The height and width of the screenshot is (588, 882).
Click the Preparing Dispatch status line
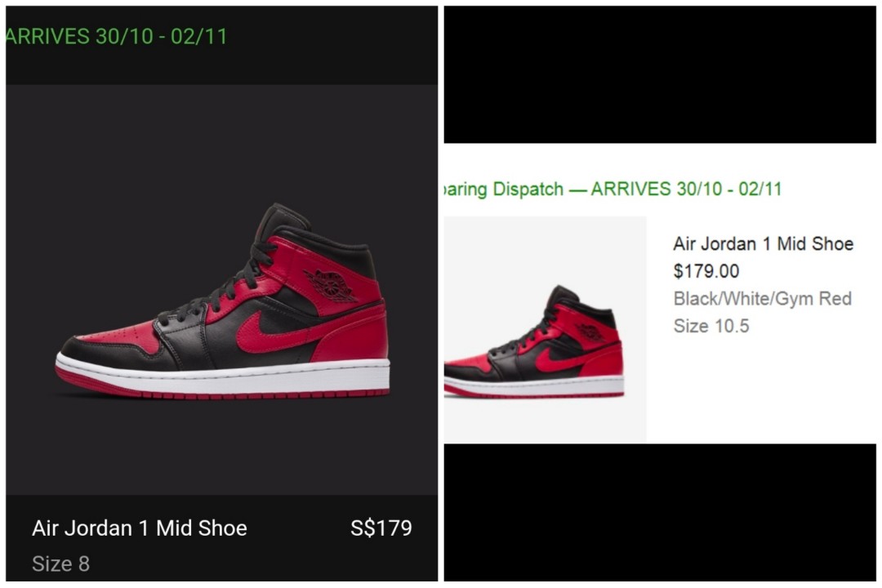[612, 189]
